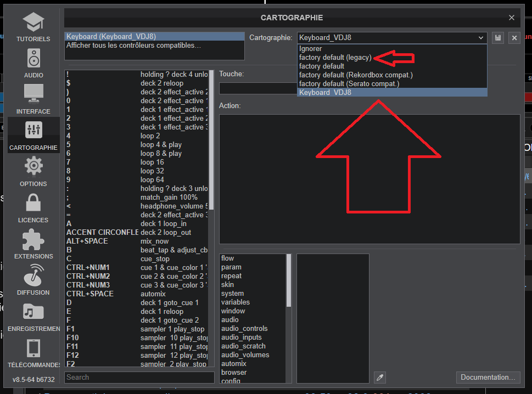
Task: Select key 4 loop 2 row
Action: [137, 136]
